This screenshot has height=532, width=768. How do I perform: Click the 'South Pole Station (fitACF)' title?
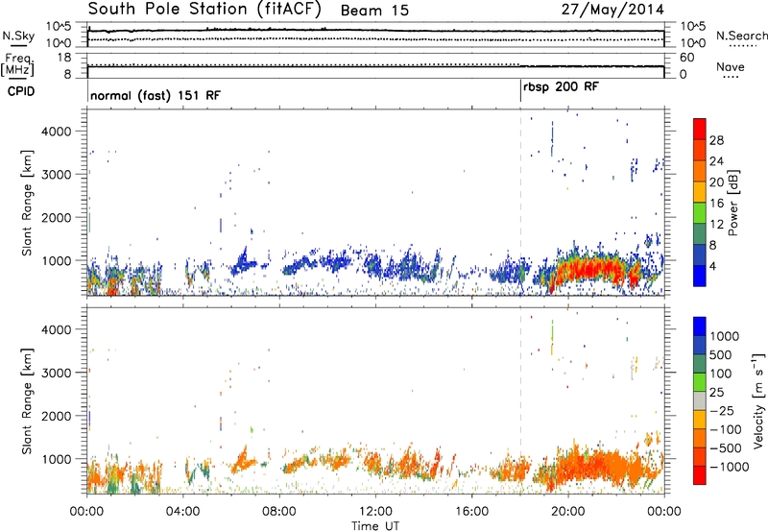(204, 10)
